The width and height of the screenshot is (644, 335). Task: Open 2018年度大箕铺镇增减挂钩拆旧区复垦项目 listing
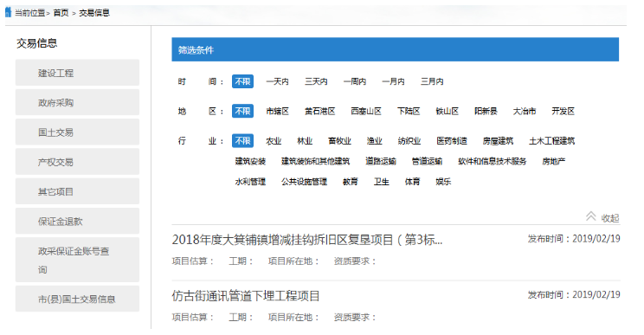tap(306, 240)
